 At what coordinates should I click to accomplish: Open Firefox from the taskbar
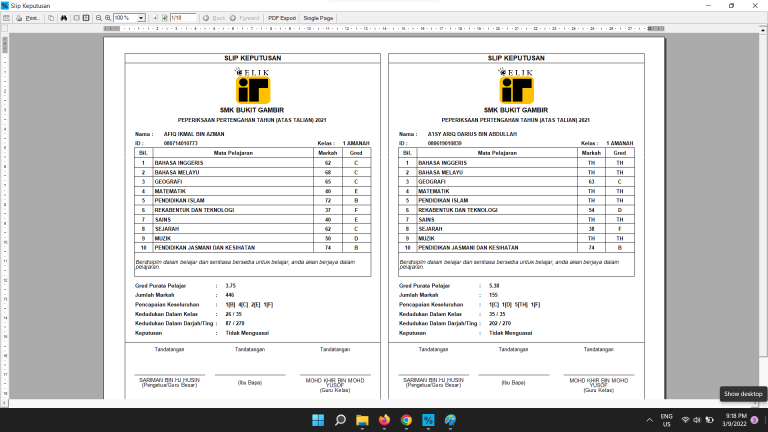384,421
